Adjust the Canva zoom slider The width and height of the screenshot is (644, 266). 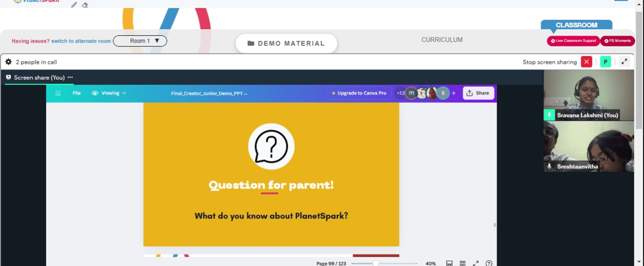(x=384, y=263)
